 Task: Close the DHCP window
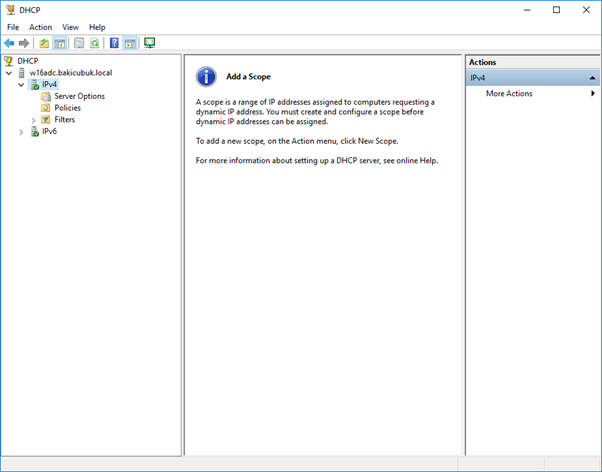click(586, 10)
